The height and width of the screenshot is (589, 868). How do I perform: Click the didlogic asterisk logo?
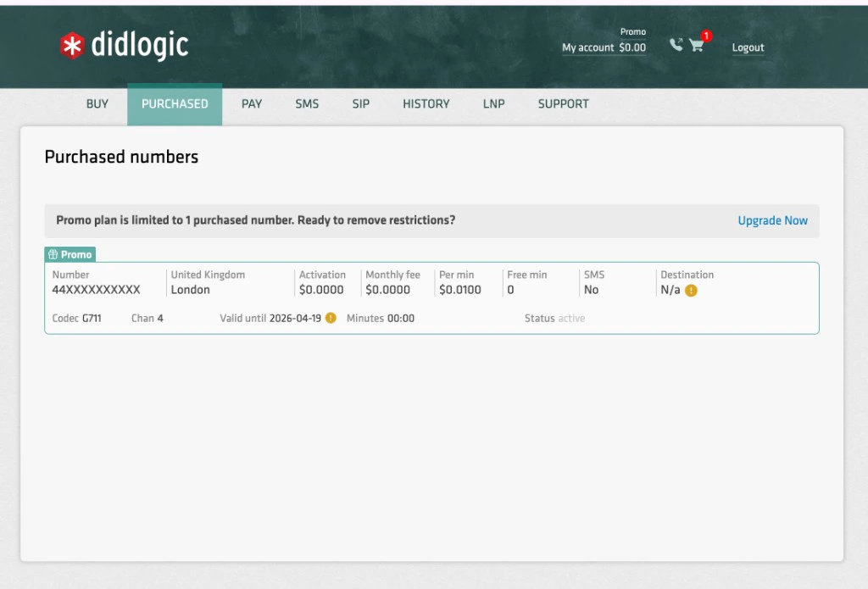72,47
